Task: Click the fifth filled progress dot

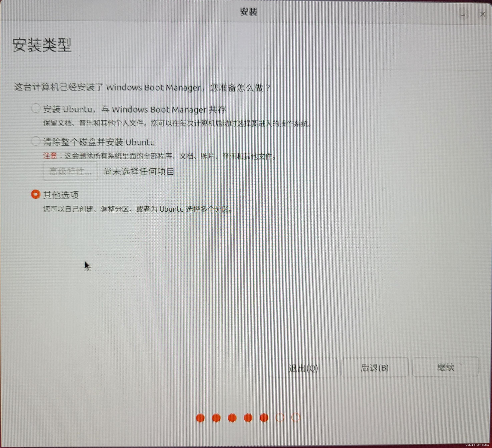Action: point(264,418)
